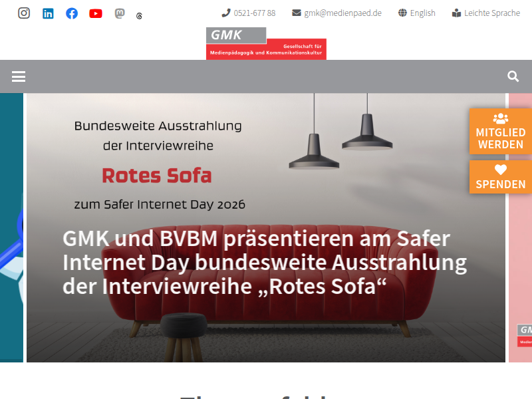Open the YouTube channel icon
The image size is (532, 399).
coord(96,13)
